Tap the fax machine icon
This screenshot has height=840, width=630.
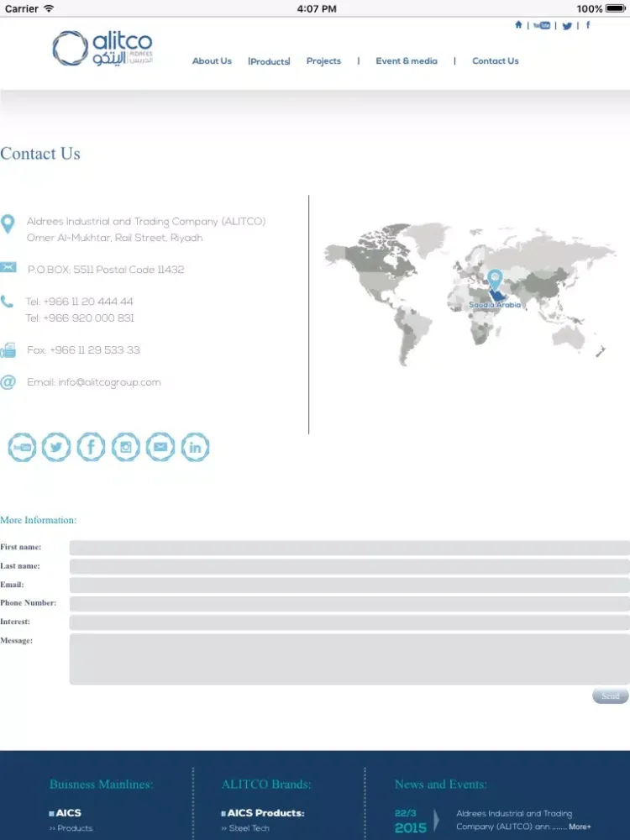pos(8,349)
